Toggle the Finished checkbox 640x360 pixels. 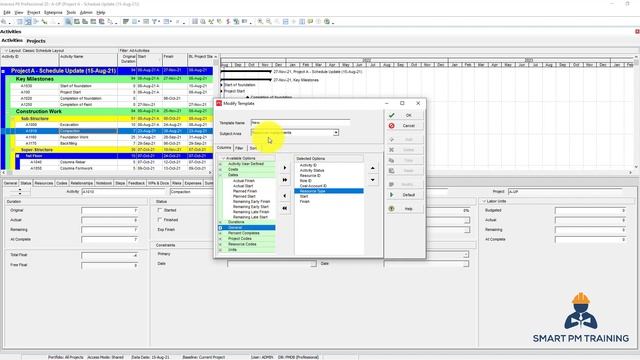click(160, 220)
